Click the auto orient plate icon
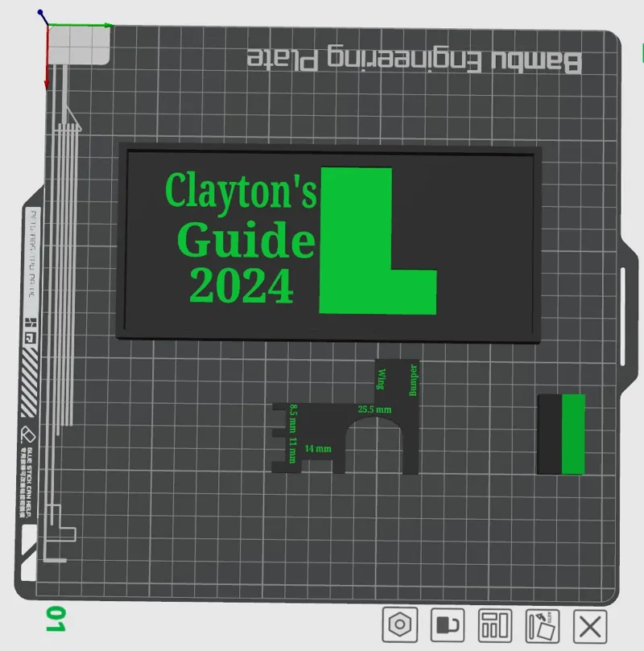 [543, 626]
